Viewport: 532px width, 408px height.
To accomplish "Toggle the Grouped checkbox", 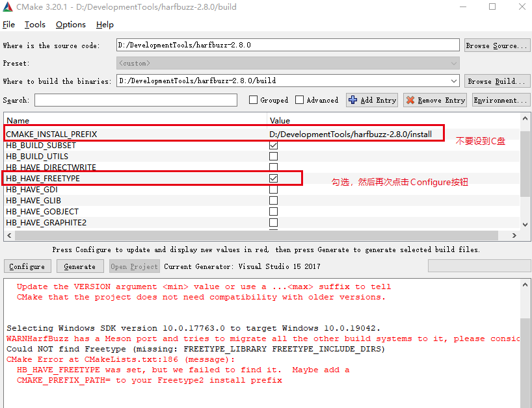I will pyautogui.click(x=253, y=99).
